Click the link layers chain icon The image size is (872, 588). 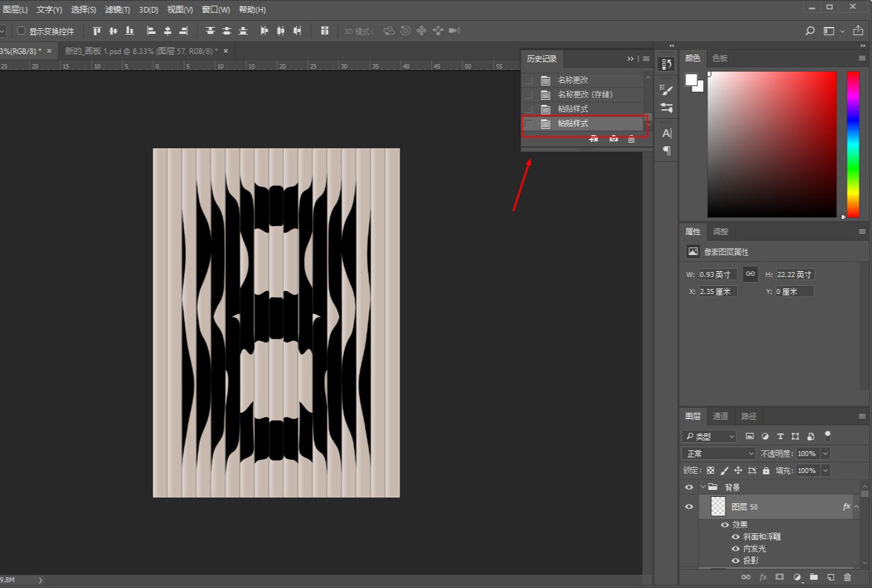pyautogui.click(x=746, y=577)
